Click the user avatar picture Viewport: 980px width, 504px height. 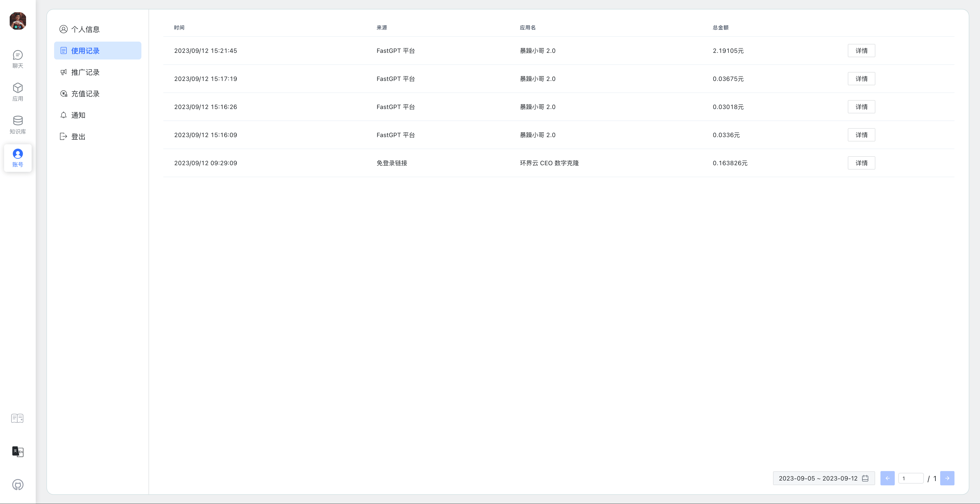pos(18,21)
